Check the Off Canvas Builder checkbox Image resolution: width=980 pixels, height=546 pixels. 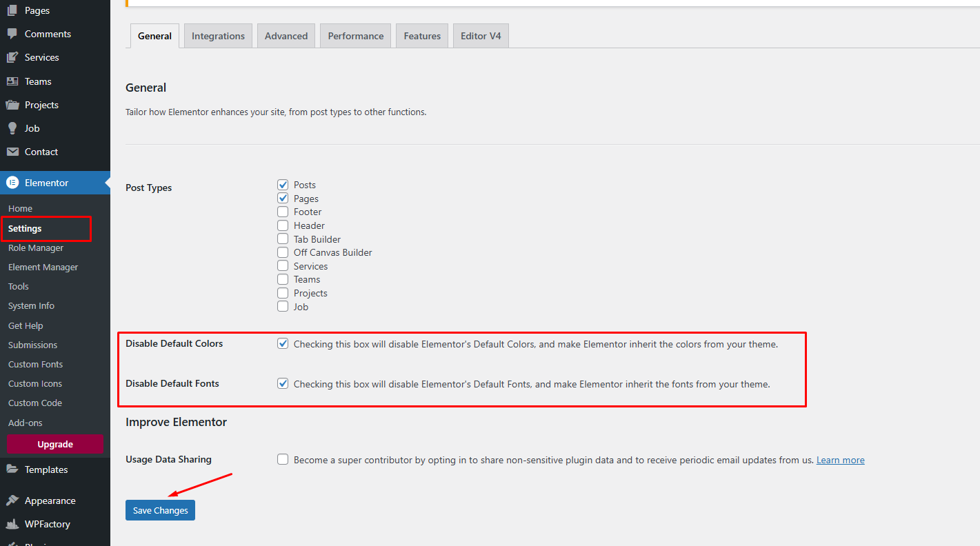click(283, 252)
